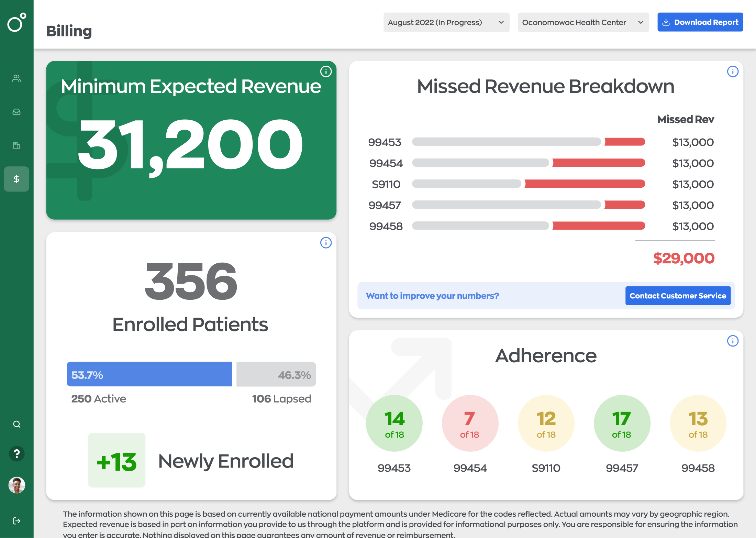Show info for Missed Revenue Breakdown
Viewport: 756px width, 538px height.
click(733, 72)
